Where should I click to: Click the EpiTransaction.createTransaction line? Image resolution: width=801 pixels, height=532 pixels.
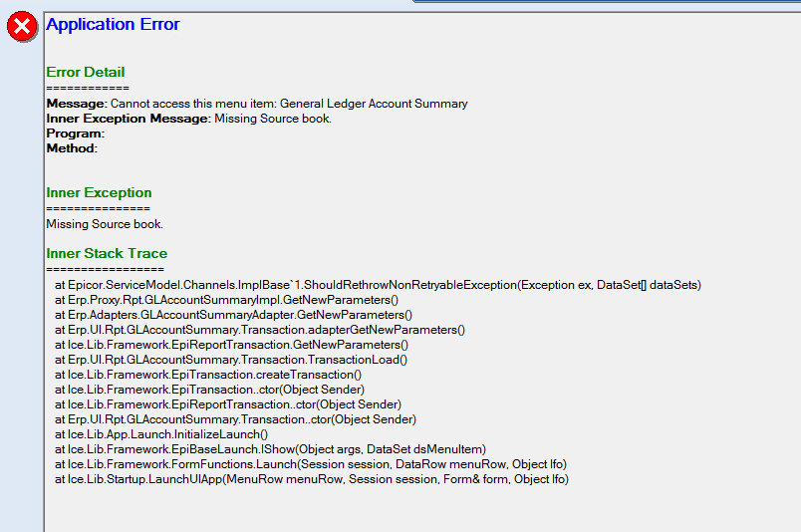208,375
